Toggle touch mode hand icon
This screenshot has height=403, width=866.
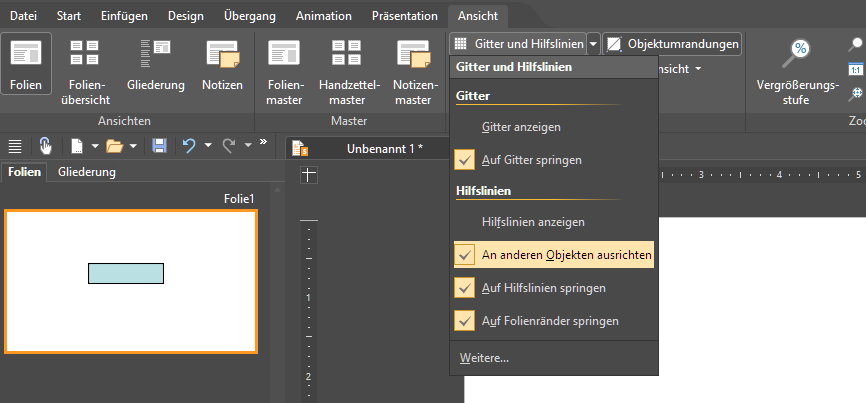coord(45,146)
